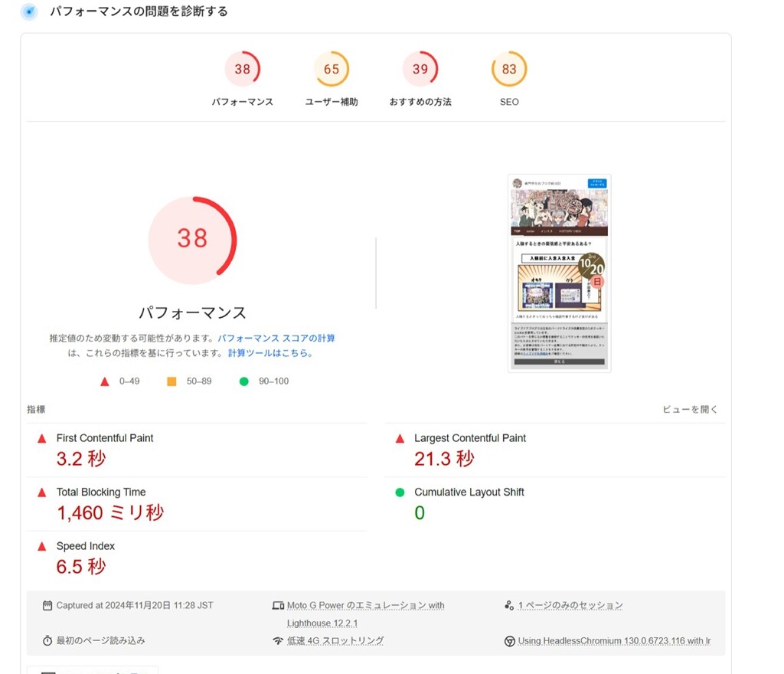784x674 pixels.
Task: Click the 最初のページ読み込み text
Action: [x=100, y=640]
